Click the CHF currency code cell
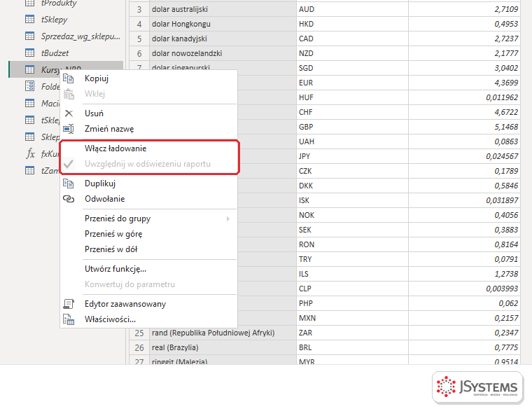Image resolution: width=532 pixels, height=409 pixels. tap(352, 112)
